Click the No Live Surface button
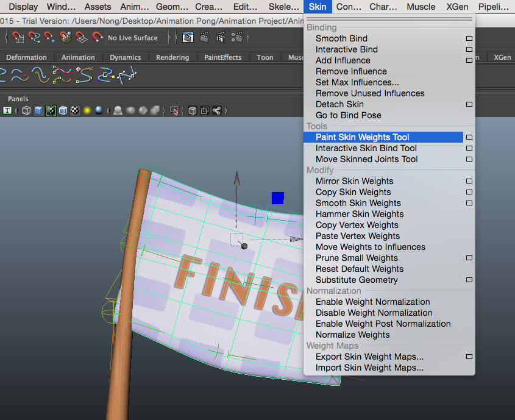 click(133, 37)
